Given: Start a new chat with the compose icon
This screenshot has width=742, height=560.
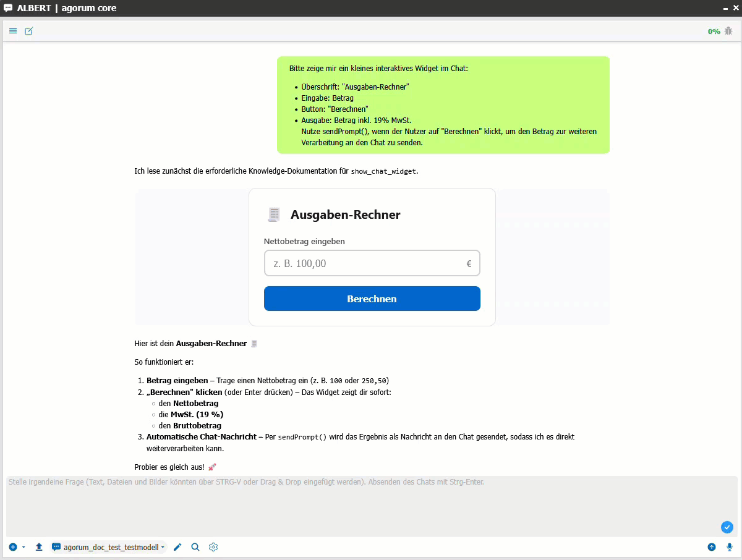Looking at the screenshot, I should tap(29, 31).
